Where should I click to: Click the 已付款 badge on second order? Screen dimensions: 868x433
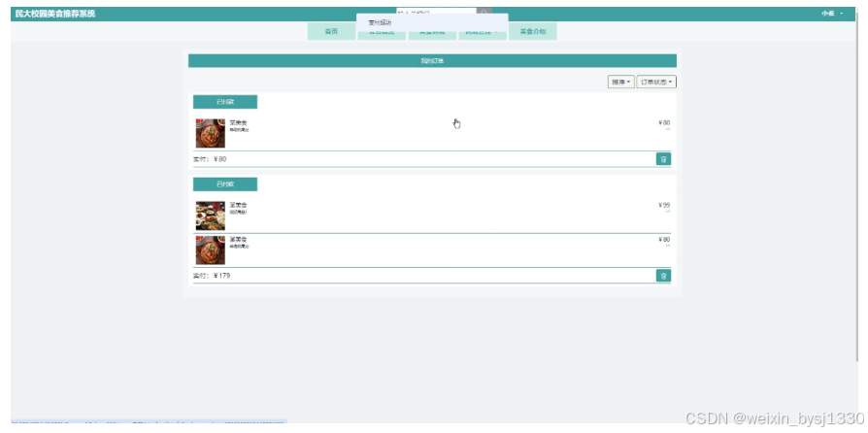pos(224,184)
